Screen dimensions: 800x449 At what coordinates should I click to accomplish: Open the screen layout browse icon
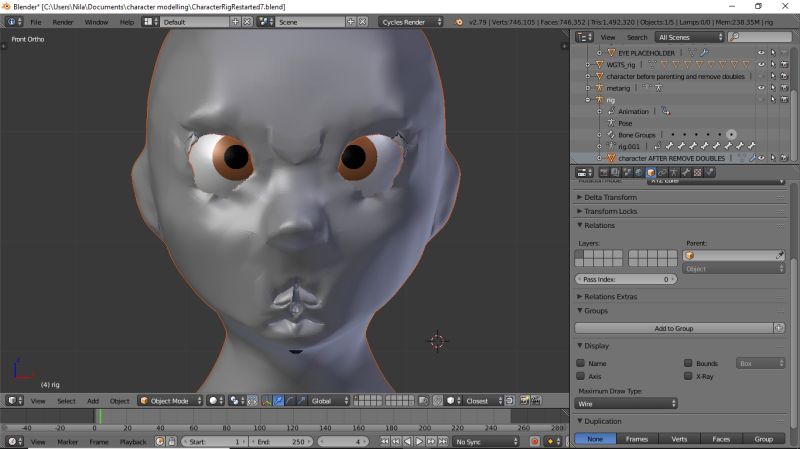(149, 22)
